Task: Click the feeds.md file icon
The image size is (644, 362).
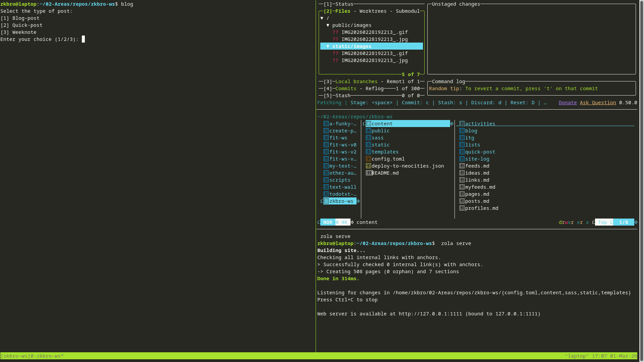Action: [x=462, y=166]
